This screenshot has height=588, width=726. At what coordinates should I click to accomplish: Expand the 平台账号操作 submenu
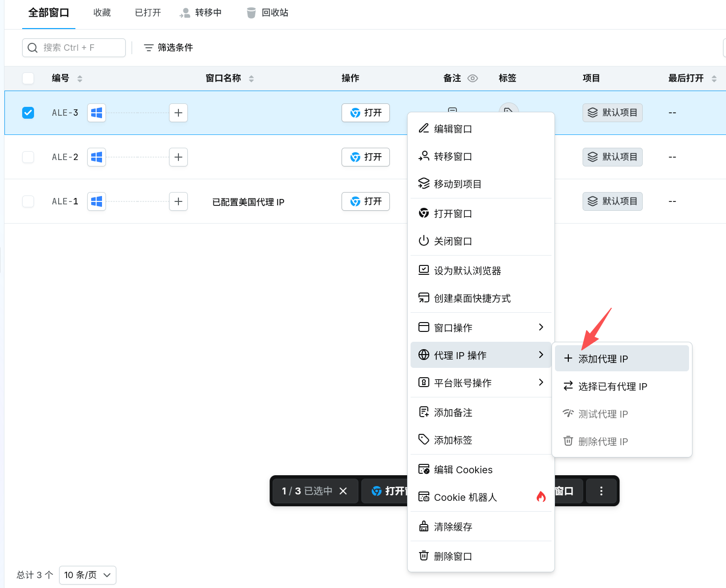tap(481, 383)
